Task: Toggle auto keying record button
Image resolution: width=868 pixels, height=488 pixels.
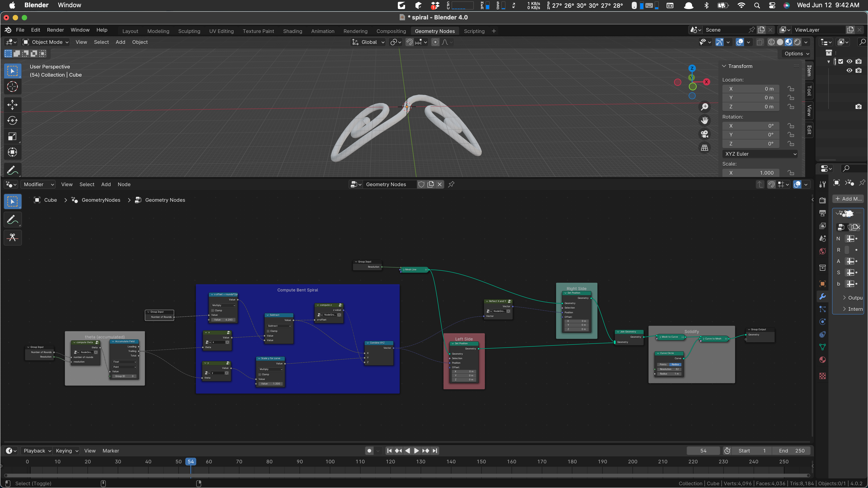Action: click(x=369, y=451)
